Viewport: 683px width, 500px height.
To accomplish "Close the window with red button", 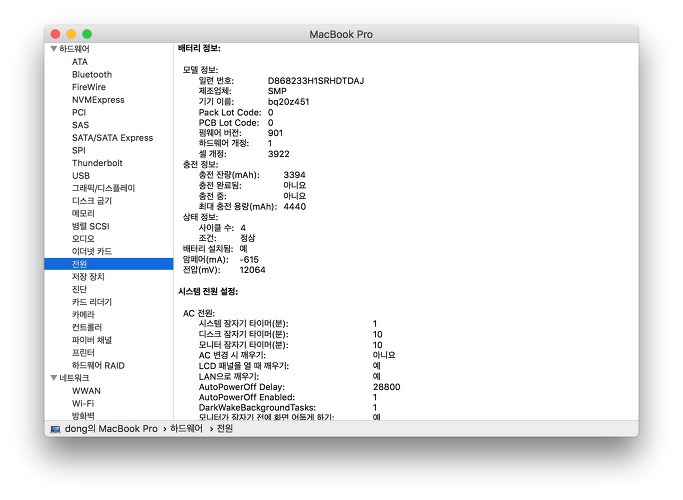I will pos(55,34).
